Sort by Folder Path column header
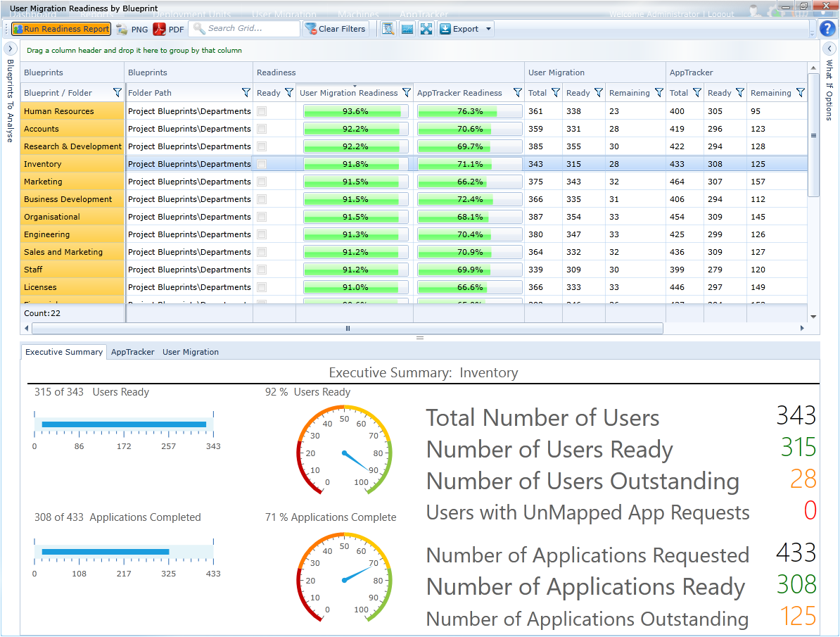This screenshot has height=637, width=840. [x=149, y=93]
